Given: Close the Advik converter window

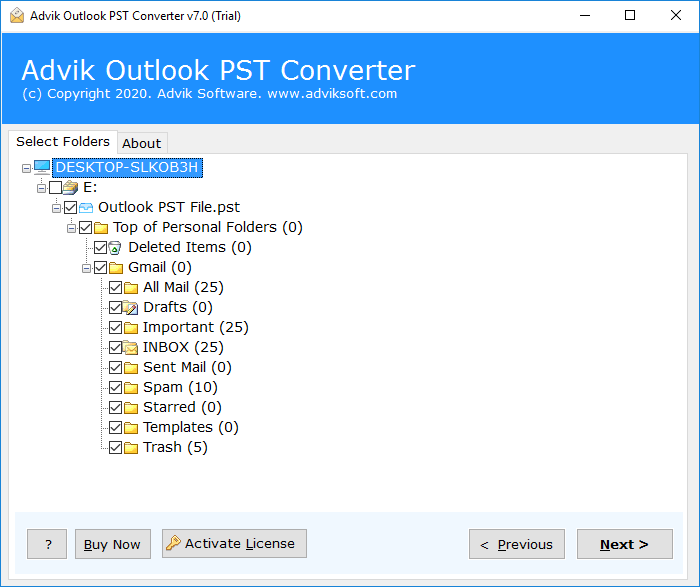Looking at the screenshot, I should pyautogui.click(x=675, y=15).
